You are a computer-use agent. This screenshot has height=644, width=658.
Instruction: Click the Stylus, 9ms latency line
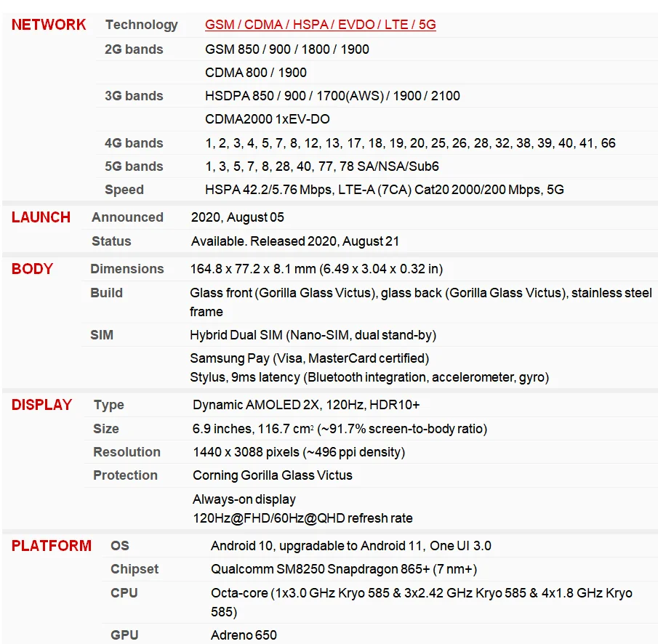pos(369,377)
